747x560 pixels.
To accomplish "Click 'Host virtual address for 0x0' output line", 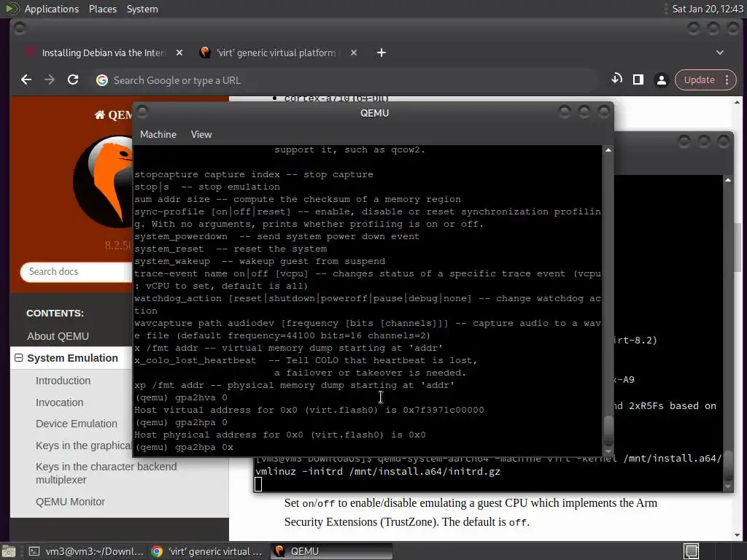I will (309, 410).
